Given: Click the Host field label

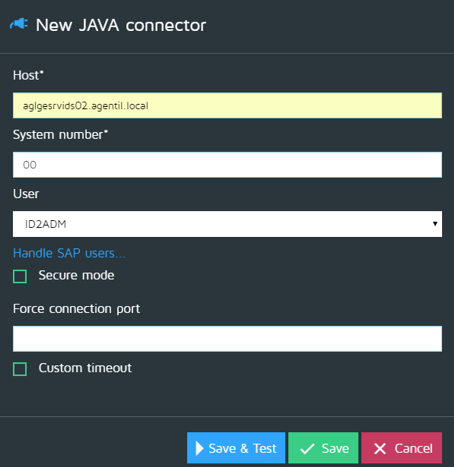Looking at the screenshot, I should (28, 75).
